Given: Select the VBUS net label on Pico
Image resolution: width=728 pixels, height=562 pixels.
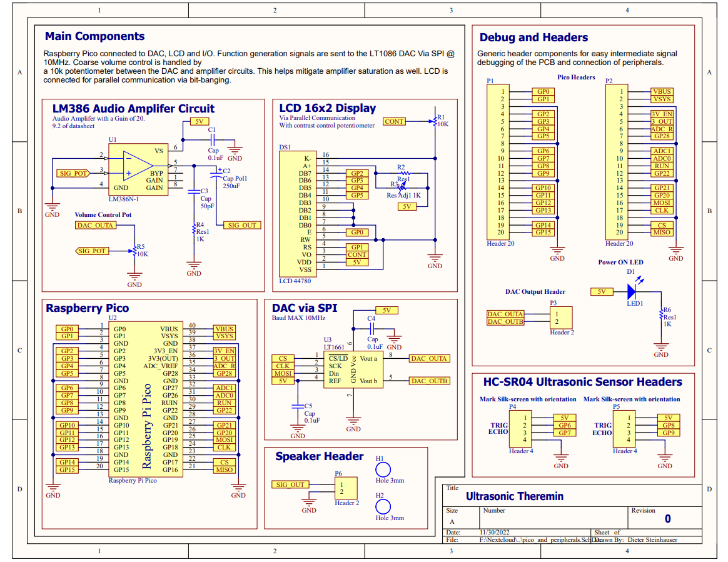Looking at the screenshot, I should pos(225,329).
